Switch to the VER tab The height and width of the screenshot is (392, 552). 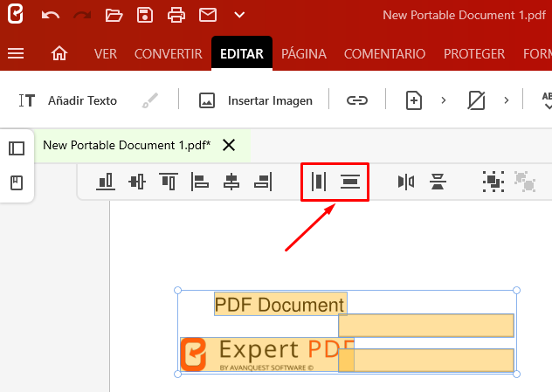106,54
